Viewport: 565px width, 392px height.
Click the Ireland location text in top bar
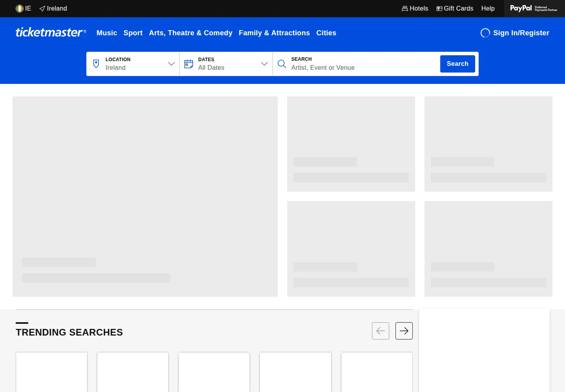pos(57,9)
